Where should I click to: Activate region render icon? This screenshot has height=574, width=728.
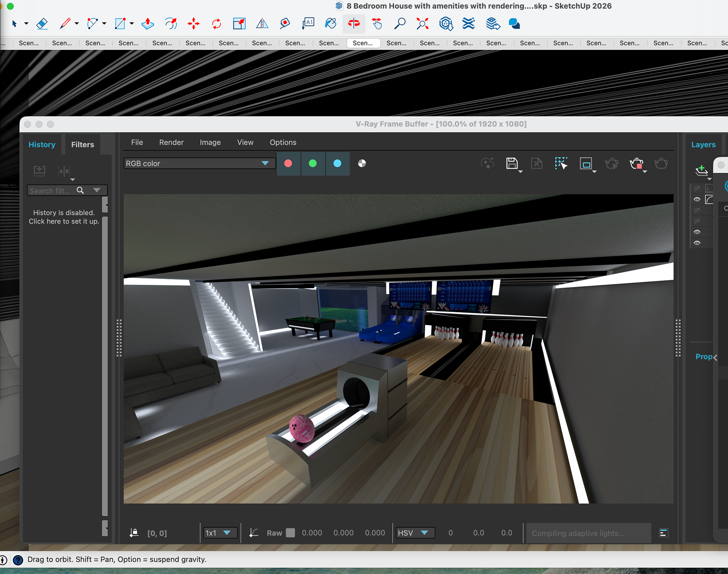586,164
